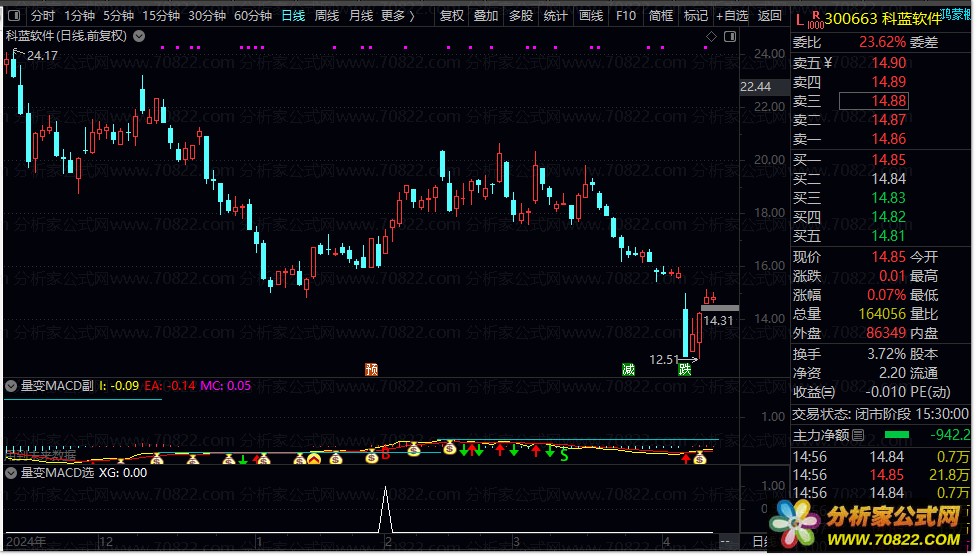Click the 预 marker on the chart
Screen dimensions: 977x556
tap(371, 370)
